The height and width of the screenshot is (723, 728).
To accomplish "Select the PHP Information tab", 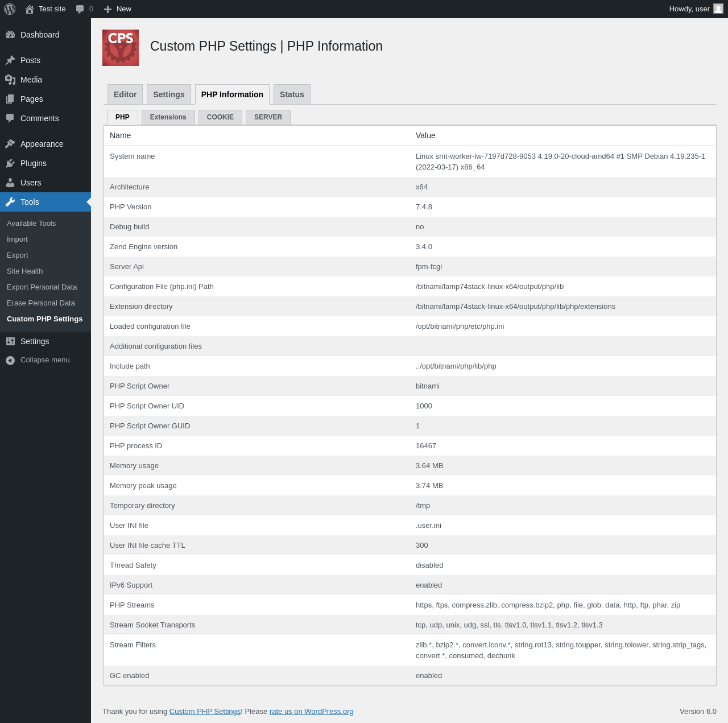I will [232, 94].
